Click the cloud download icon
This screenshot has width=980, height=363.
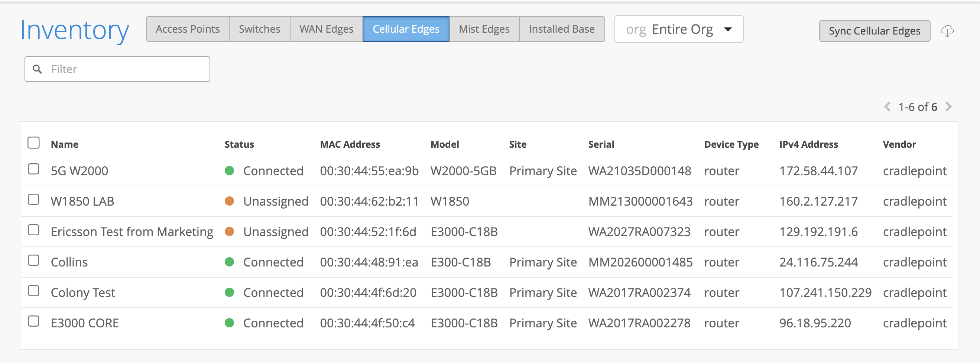(x=947, y=31)
